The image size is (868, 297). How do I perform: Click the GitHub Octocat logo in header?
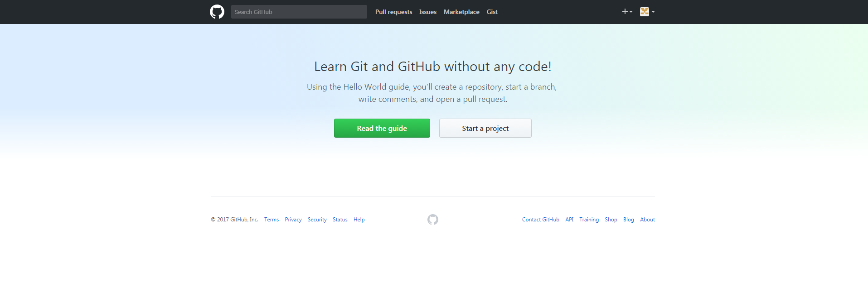click(x=217, y=12)
